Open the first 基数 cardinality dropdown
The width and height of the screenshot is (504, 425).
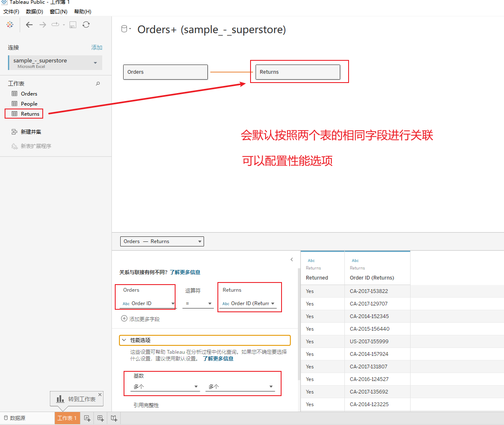[x=165, y=386]
